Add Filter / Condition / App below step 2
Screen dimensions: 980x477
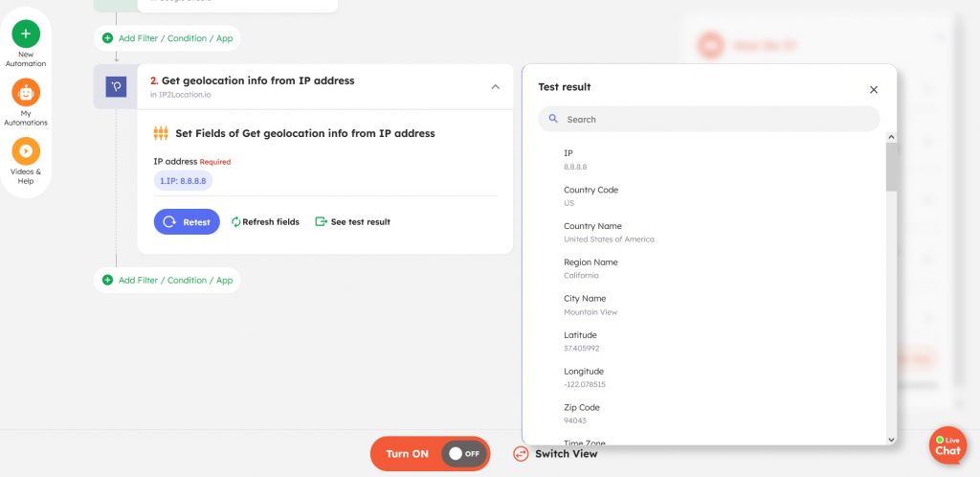167,281
